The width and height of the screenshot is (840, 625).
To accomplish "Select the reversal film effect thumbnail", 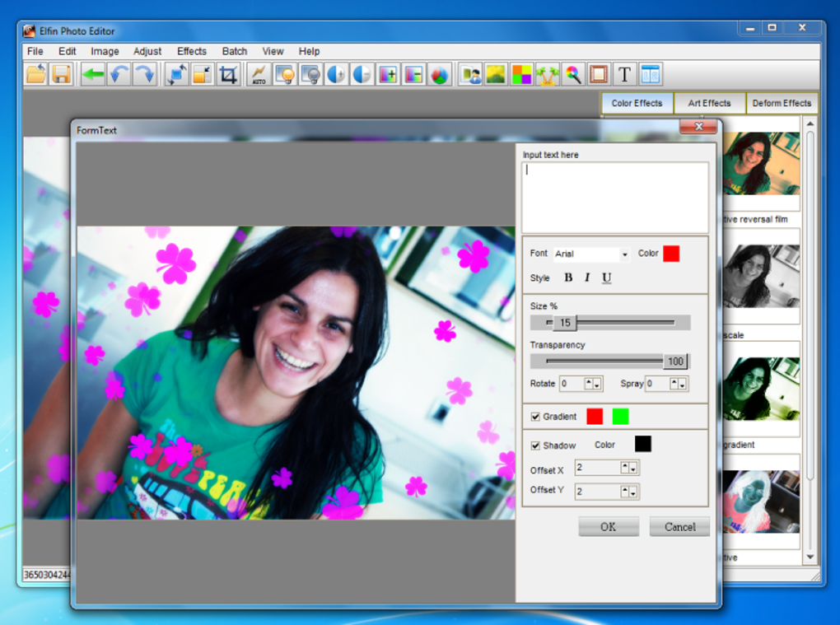I will coord(761,163).
